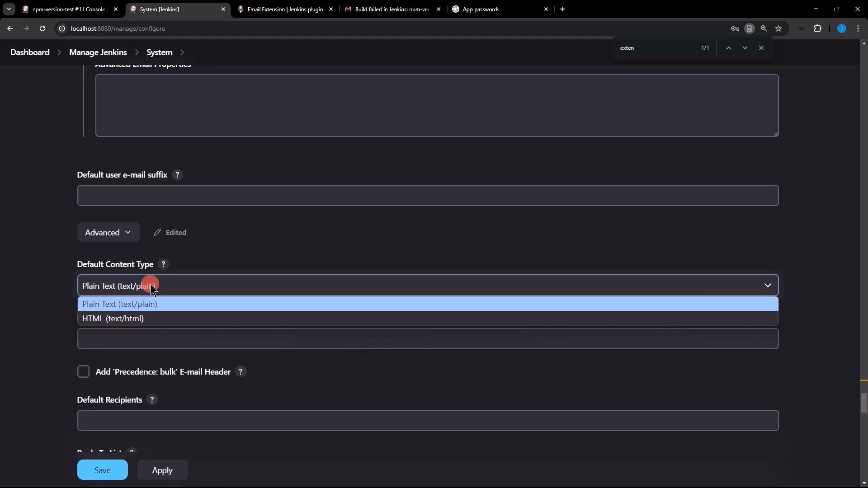The image size is (868, 488).
Task: Expand the chevron after Dashboard breadcrumb
Action: tap(59, 52)
